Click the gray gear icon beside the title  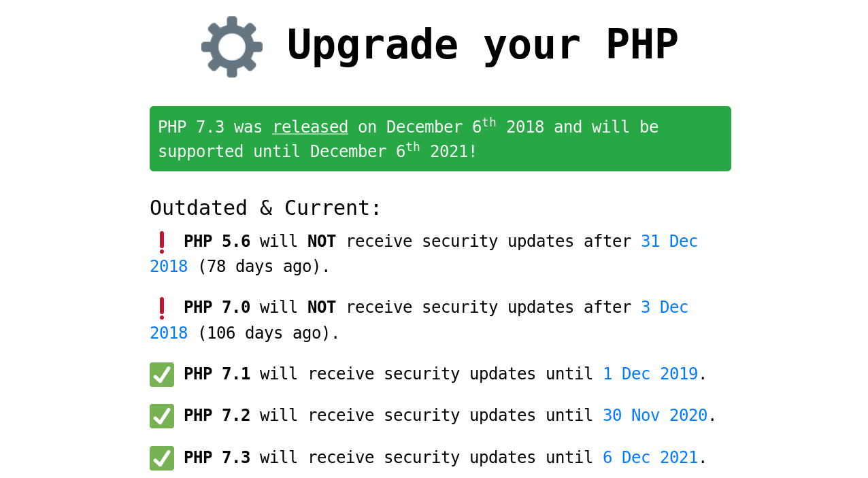pyautogui.click(x=232, y=47)
